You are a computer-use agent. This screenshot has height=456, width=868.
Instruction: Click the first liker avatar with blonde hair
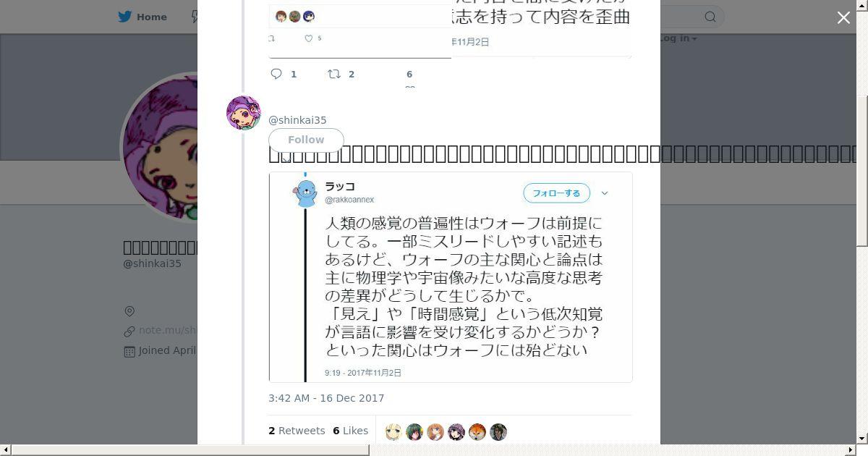pyautogui.click(x=393, y=432)
